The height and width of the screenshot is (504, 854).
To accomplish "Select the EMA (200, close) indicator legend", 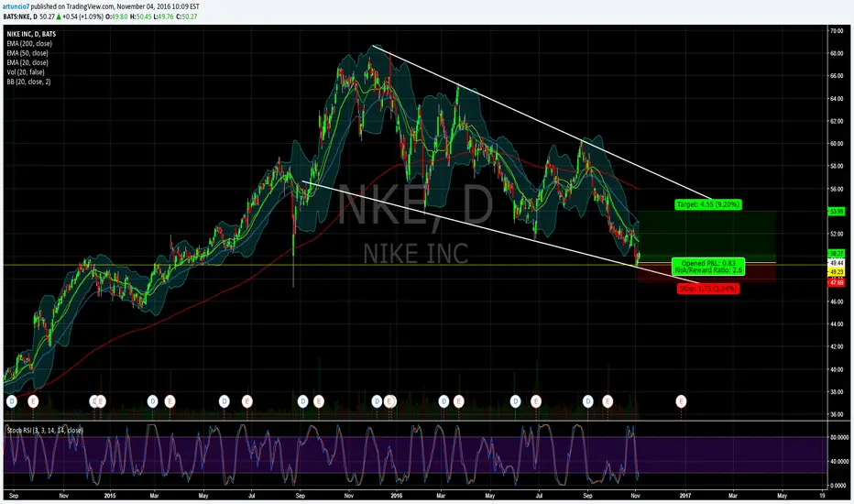I will coord(29,44).
